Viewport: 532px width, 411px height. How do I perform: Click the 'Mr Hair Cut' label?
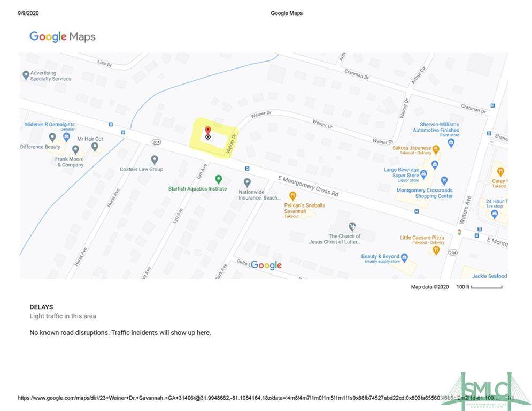pyautogui.click(x=90, y=139)
